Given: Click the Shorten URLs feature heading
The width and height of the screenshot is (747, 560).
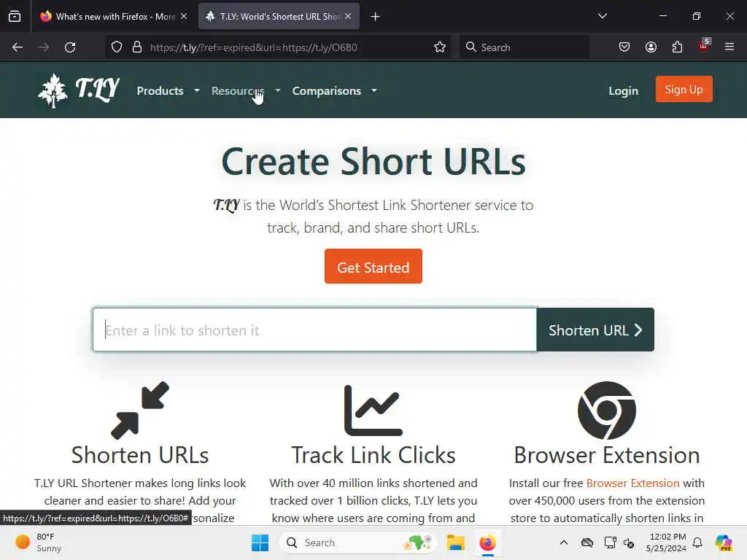Looking at the screenshot, I should [x=140, y=455].
